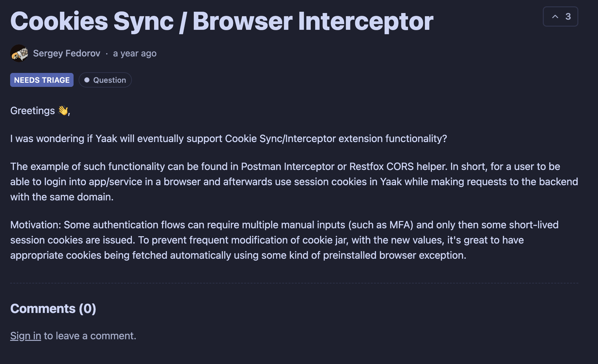Image resolution: width=598 pixels, height=364 pixels.
Task: Click the author name Sergey Fedorov
Action: [67, 53]
